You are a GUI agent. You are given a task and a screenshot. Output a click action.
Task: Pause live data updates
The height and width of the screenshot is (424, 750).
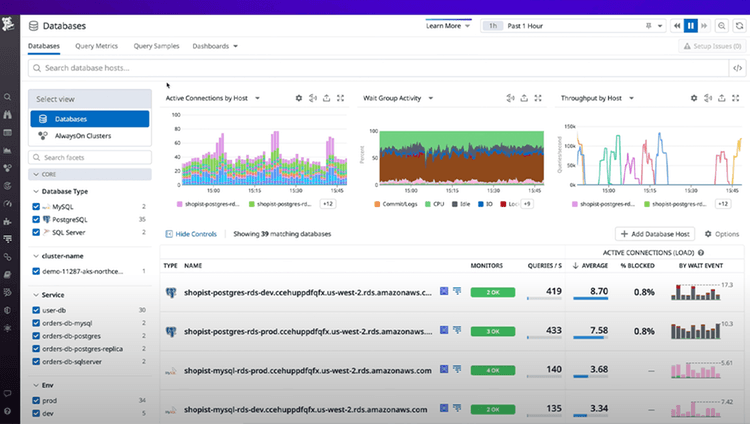[x=691, y=26]
